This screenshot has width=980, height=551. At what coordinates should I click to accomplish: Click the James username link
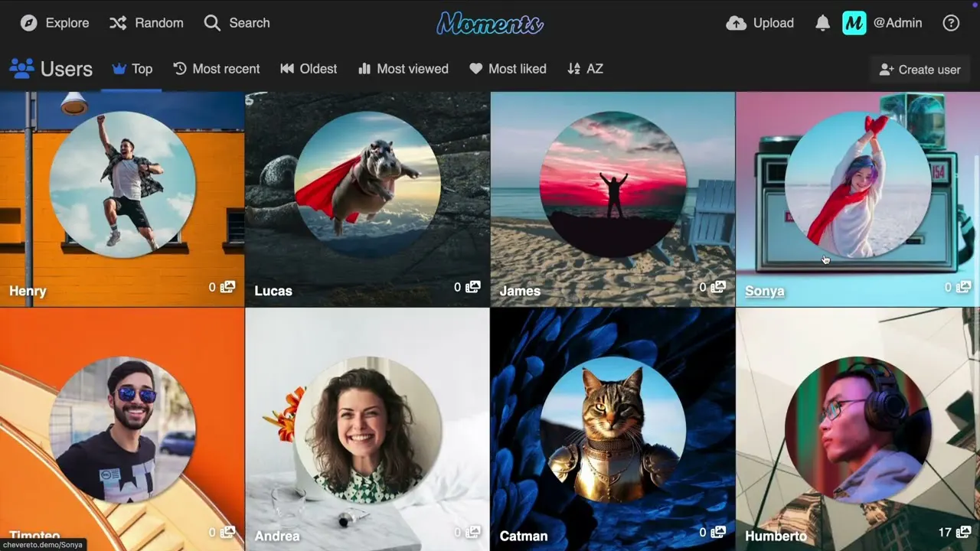click(520, 291)
